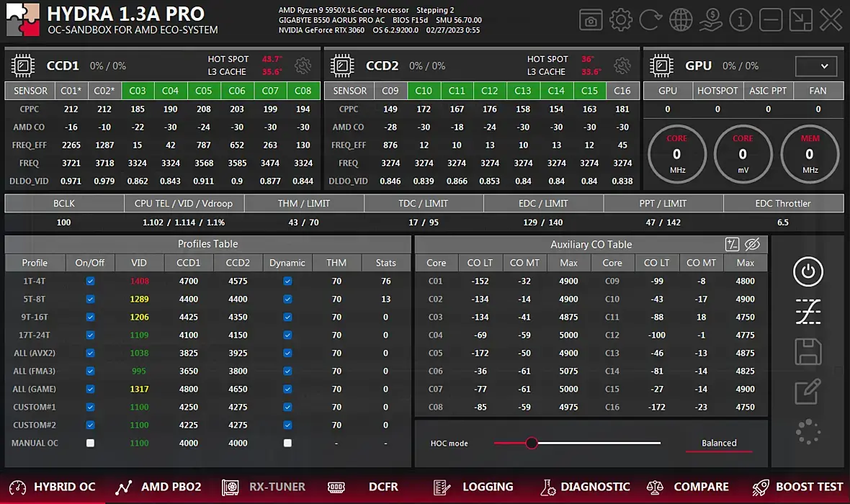Toggle Auxiliary CO Table visibility eye
The width and height of the screenshot is (850, 504).
tap(753, 244)
